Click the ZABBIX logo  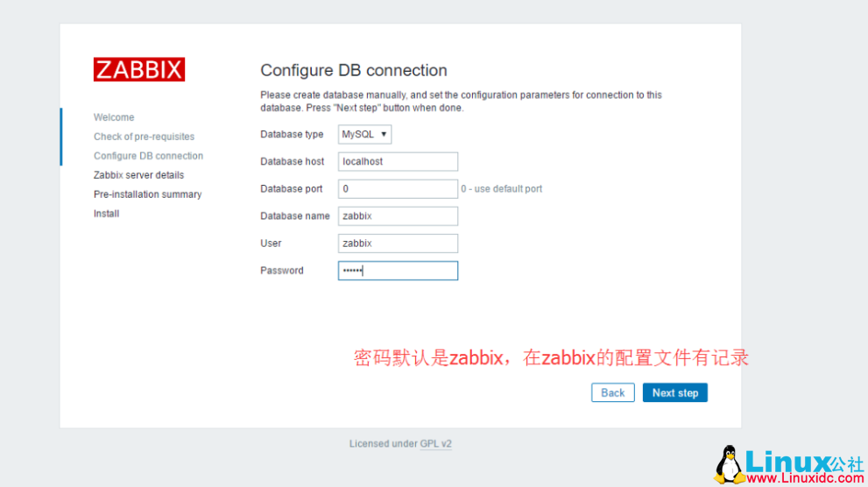139,70
